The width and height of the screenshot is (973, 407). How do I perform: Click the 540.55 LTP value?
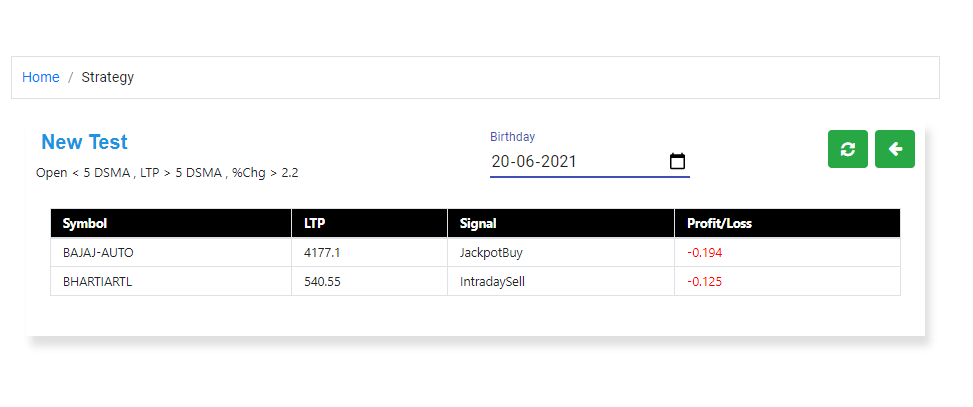tap(322, 282)
